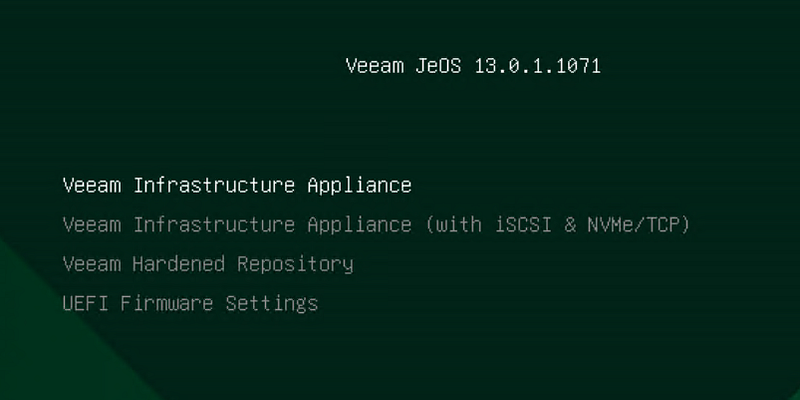Click the word "Repository" in the boot menu
This screenshot has width=800, height=400.
(295, 264)
